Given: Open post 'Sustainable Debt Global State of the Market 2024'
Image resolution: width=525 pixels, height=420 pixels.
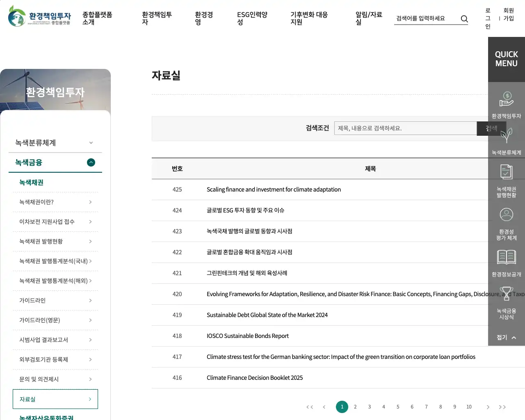Looking at the screenshot, I should 267,315.
